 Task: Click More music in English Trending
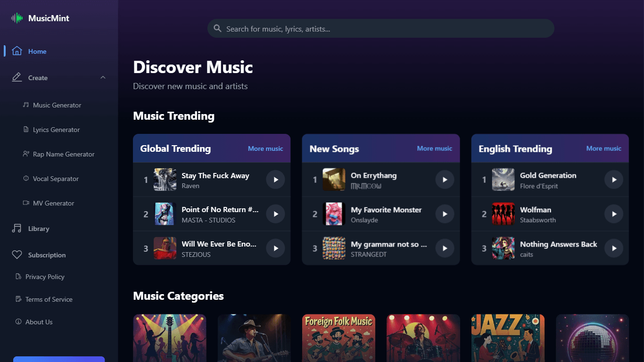point(604,148)
